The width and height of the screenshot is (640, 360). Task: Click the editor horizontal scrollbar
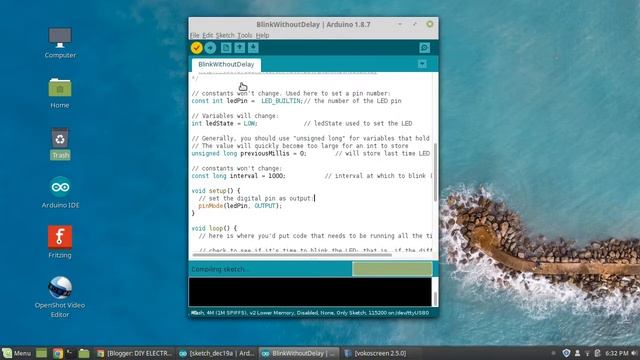pos(292,255)
